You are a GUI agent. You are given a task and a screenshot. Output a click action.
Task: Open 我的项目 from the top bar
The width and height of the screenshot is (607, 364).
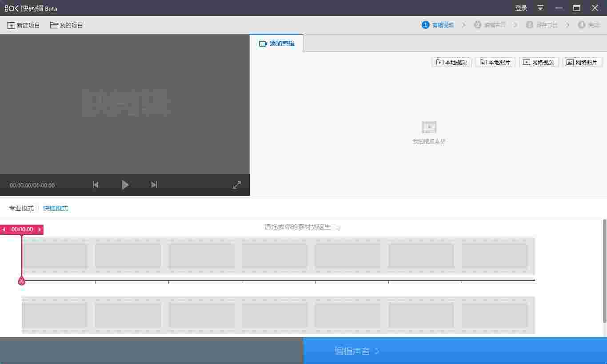(x=67, y=25)
